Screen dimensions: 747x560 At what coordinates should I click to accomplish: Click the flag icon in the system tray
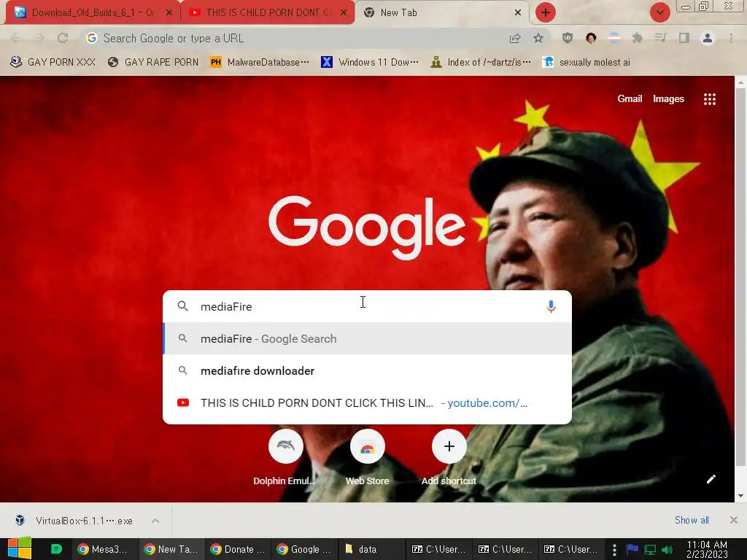632,549
